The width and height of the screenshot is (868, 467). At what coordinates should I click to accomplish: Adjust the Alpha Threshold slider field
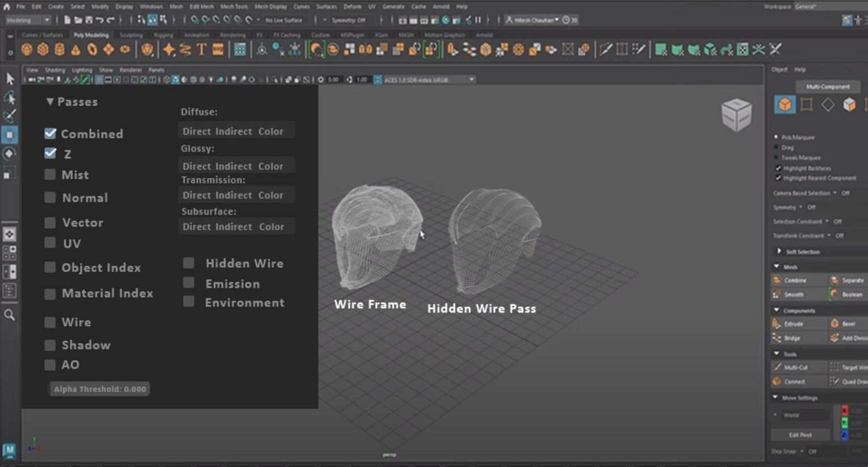100,389
